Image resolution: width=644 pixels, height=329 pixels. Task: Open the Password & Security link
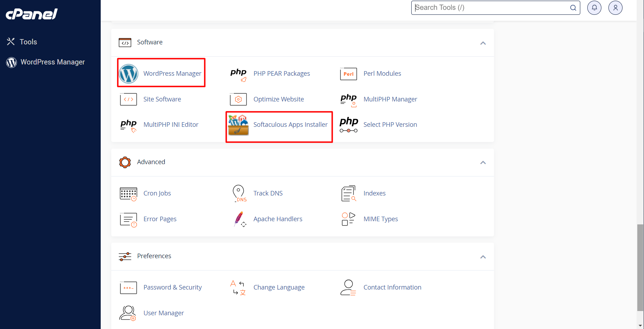173,287
